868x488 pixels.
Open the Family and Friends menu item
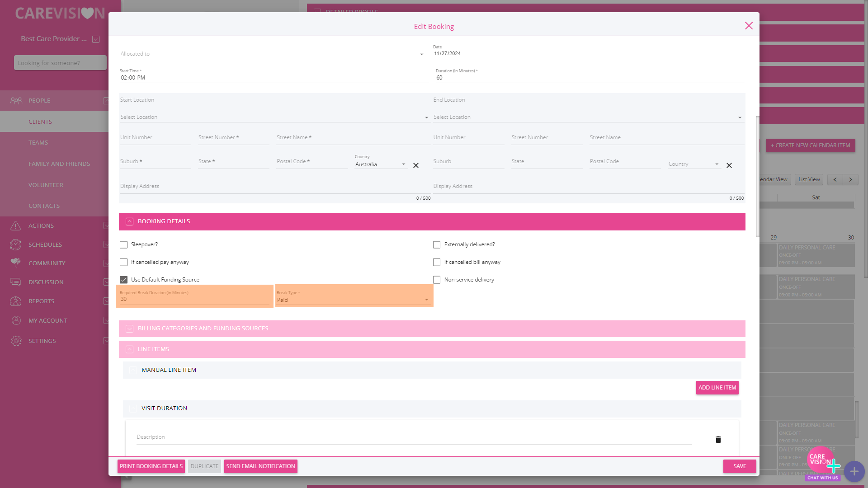[59, 164]
